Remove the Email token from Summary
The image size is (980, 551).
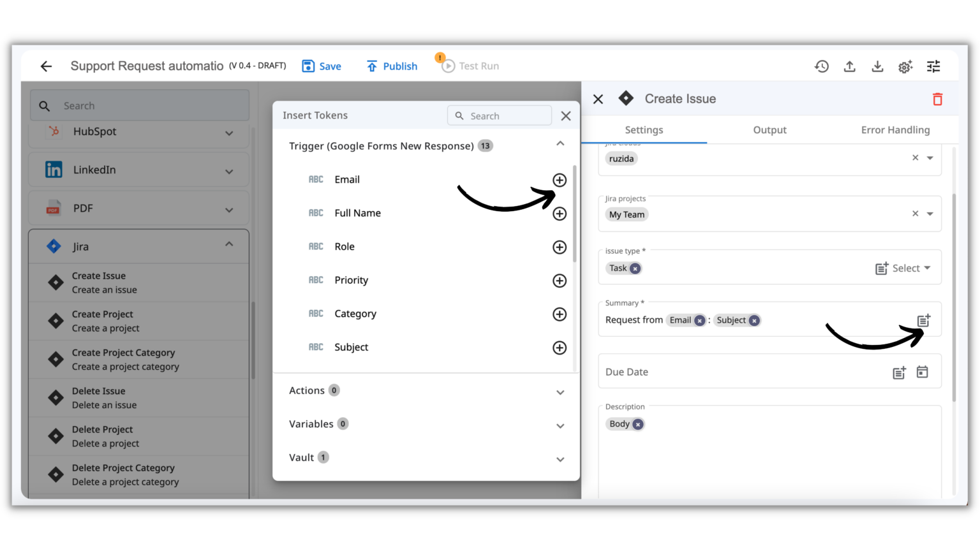pos(699,320)
